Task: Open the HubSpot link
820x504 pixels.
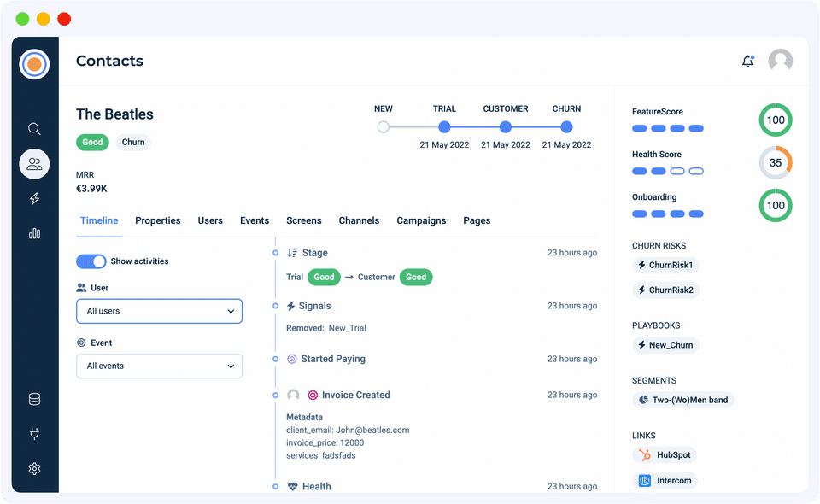Action: coord(665,455)
